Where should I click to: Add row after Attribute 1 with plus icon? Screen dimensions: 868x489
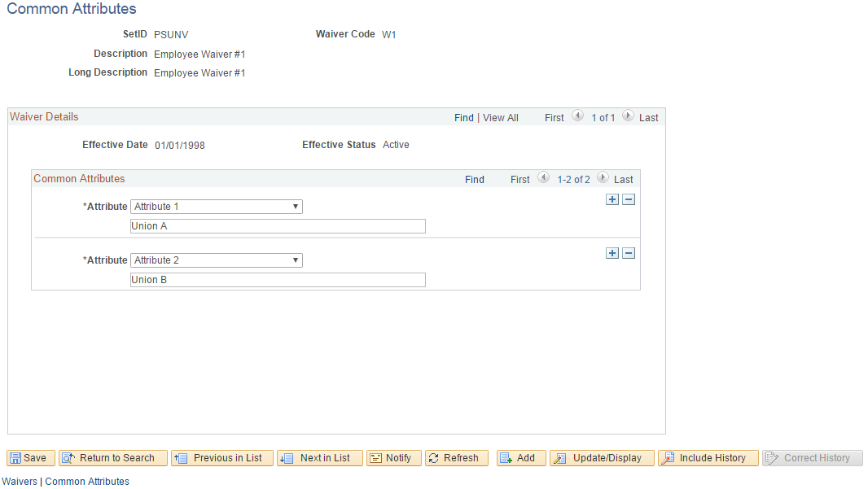click(612, 199)
